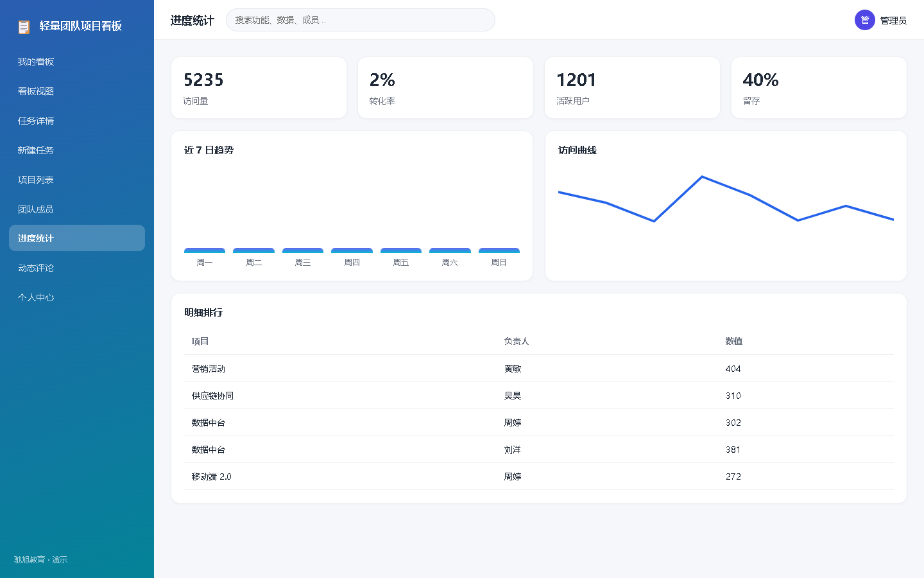Click the 5235 访问量 stat card

pyautogui.click(x=259, y=88)
